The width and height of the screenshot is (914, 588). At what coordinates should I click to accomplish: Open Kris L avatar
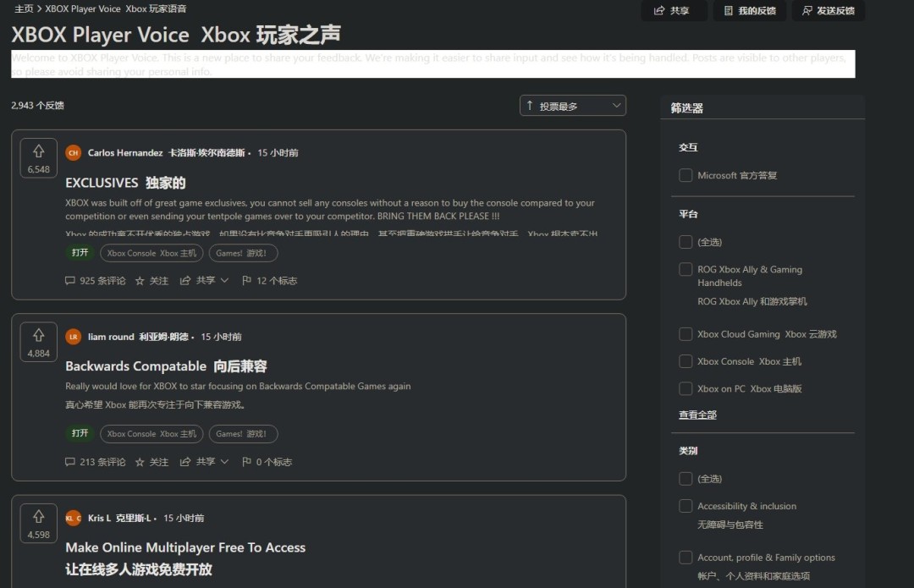coord(74,518)
